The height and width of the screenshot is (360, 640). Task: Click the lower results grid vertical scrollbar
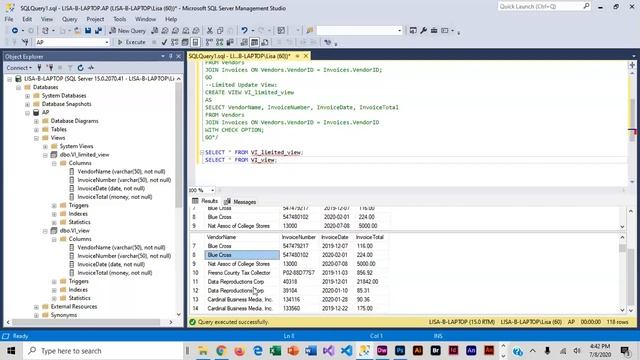(x=622, y=273)
